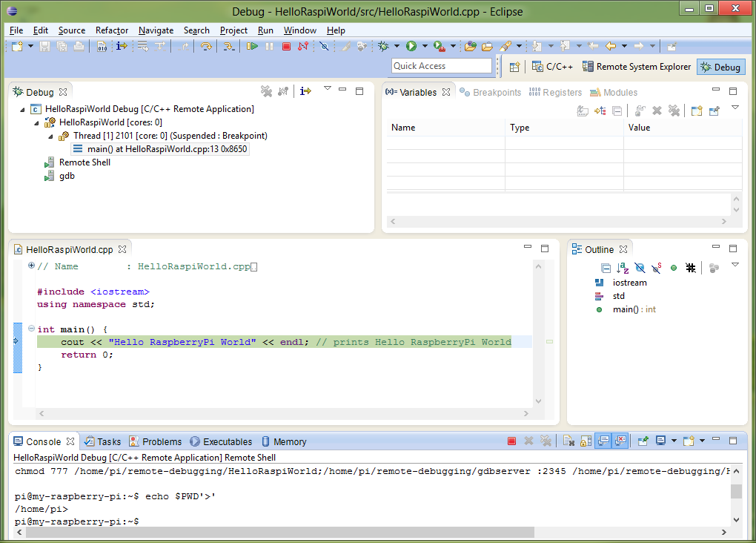Click the main() function icon in Outline
This screenshot has width=756, height=543.
point(600,309)
